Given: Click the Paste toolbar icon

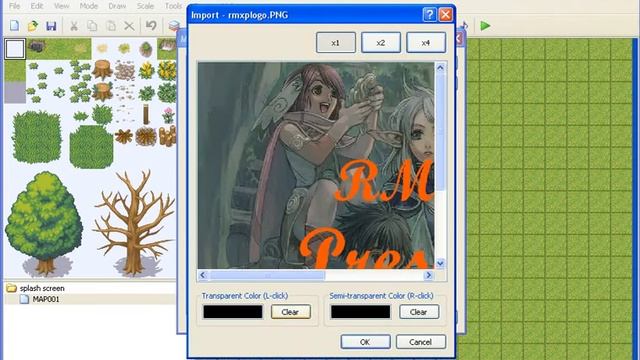Looking at the screenshot, I should click(x=111, y=26).
